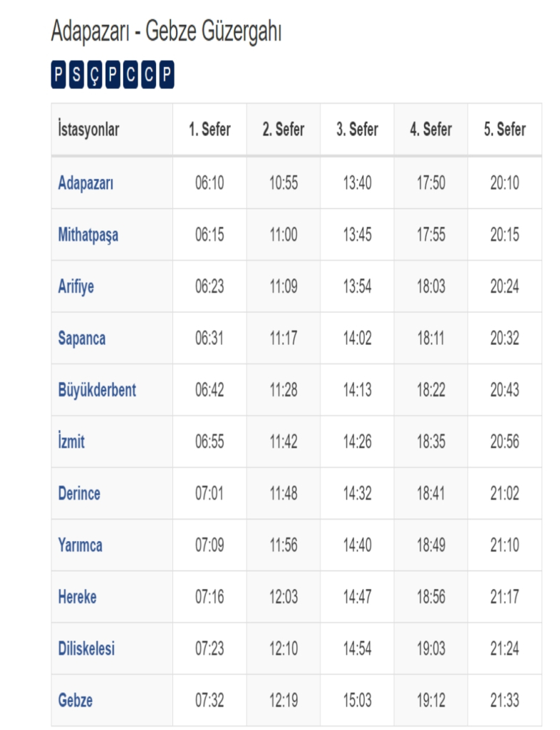Open the Büyükderbent station link
The width and height of the screenshot is (560, 730).
[97, 390]
